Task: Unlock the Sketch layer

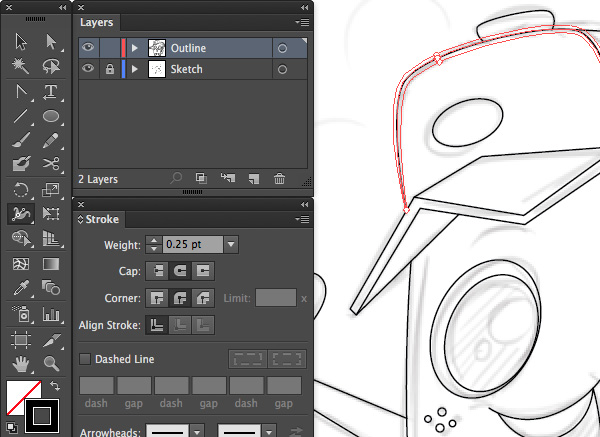Action: (107, 69)
